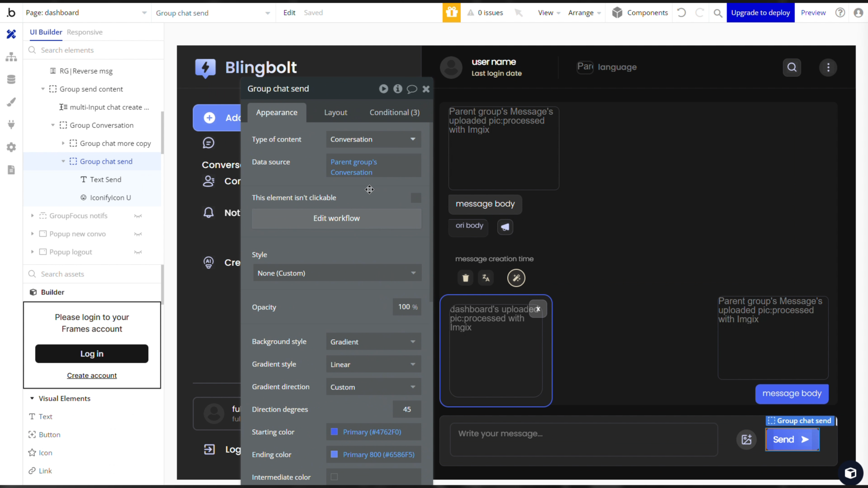Open the search magnifier in top bar
Image resolution: width=868 pixels, height=488 pixels.
pos(717,13)
